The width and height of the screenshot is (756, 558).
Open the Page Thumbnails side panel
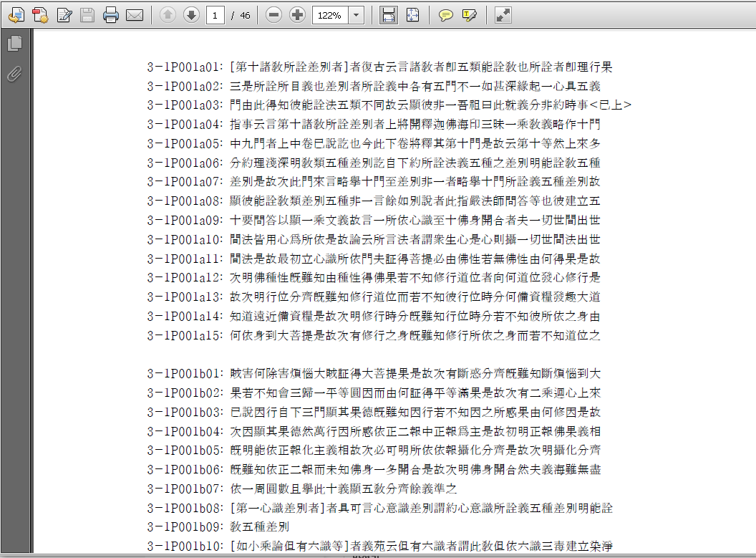pyautogui.click(x=14, y=44)
